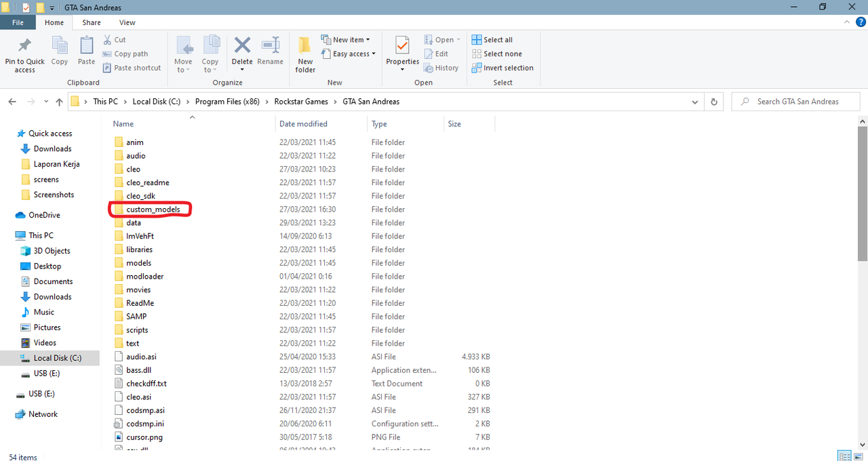Image resolution: width=868 pixels, height=461 pixels.
Task: Collapse the ribbon with chevron
Action: (848, 22)
